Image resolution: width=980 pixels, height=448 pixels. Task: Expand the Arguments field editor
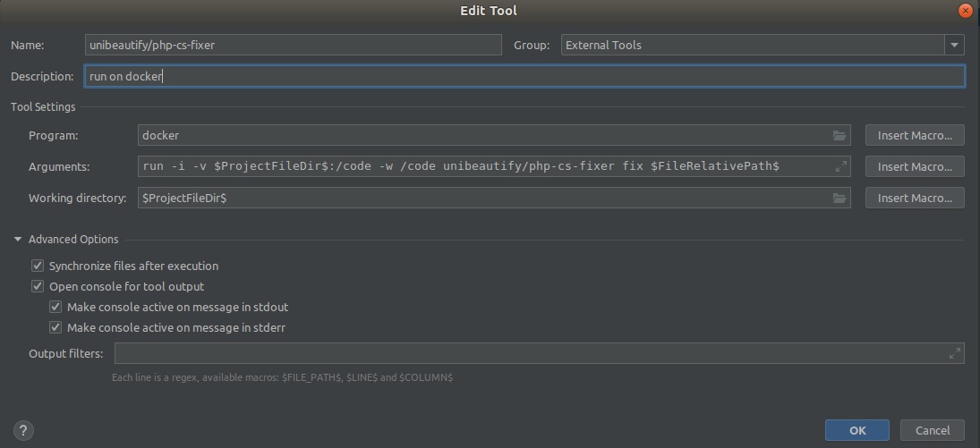[840, 167]
